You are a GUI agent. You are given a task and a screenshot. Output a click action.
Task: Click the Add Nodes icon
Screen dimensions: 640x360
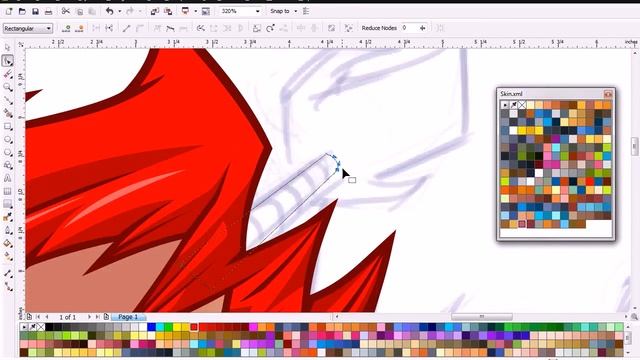[66, 28]
